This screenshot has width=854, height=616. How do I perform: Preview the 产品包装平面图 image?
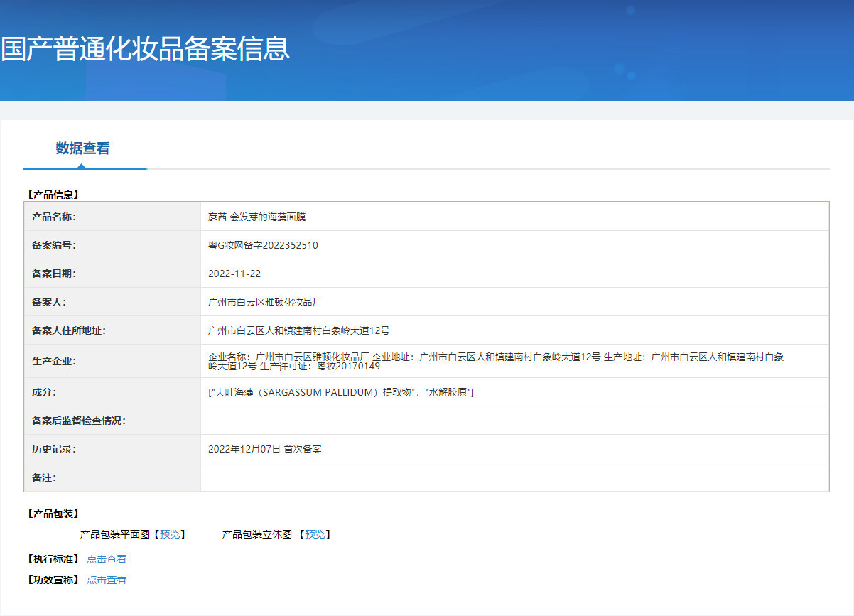pos(170,534)
